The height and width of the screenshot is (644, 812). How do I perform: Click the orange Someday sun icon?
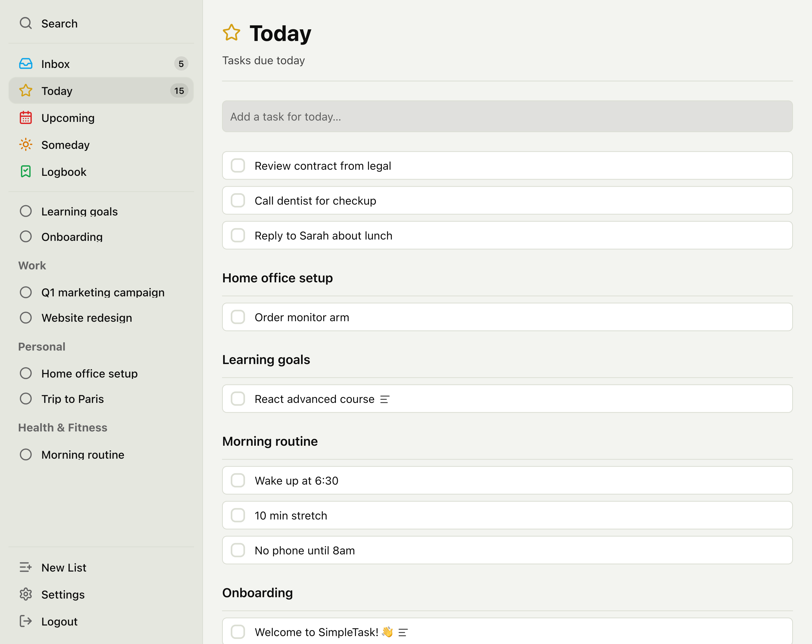point(26,145)
